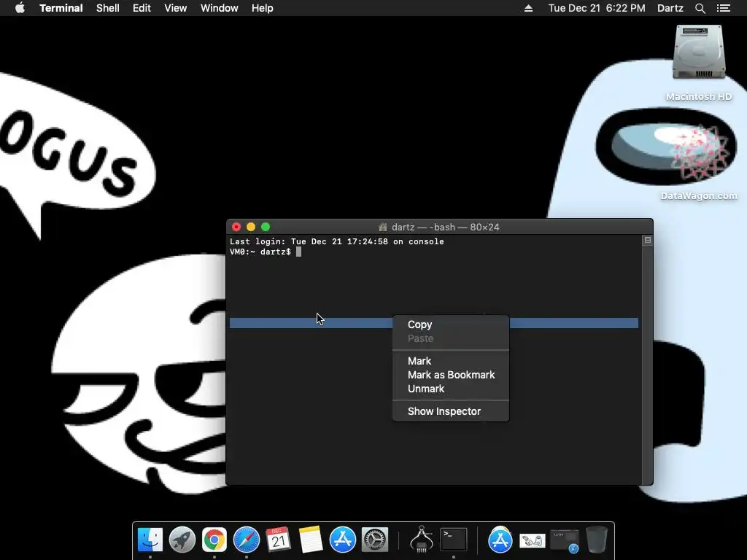Open the Trash in the Dock
Viewport: 747px width, 560px height.
[597, 540]
